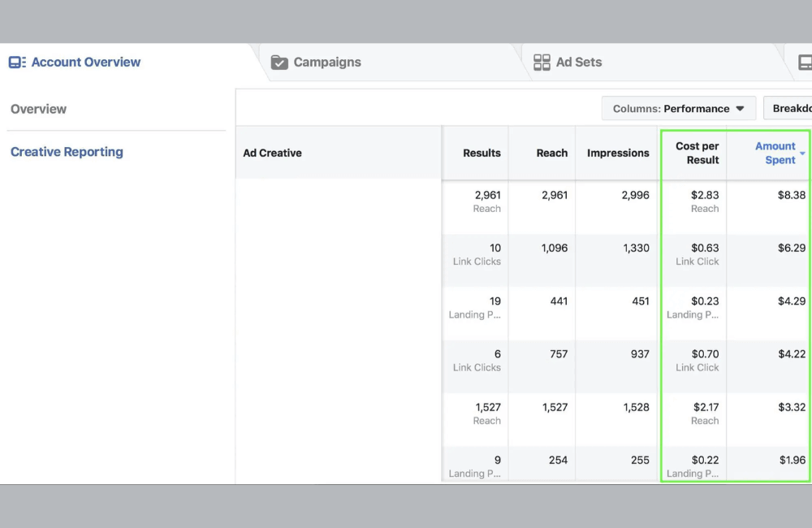Click the Impressions column header
This screenshot has height=528, width=812.
click(618, 153)
